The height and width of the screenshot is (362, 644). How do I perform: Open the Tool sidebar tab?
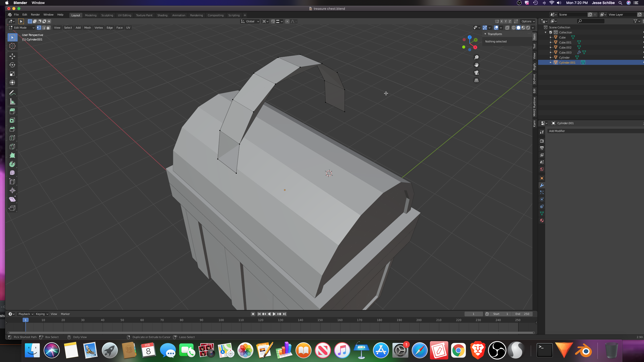[x=534, y=46]
